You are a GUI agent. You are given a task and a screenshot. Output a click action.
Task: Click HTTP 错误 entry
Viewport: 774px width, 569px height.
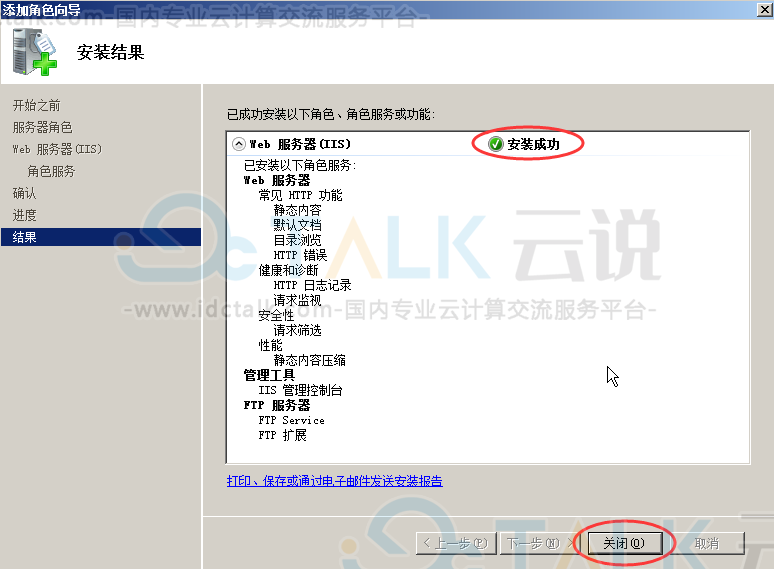[300, 255]
